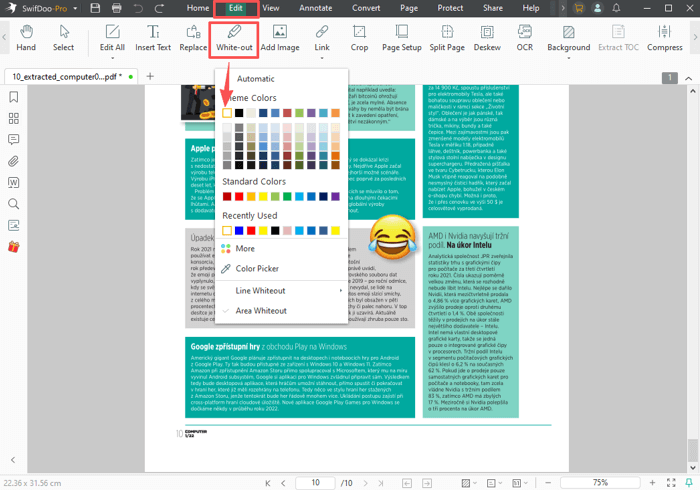Jump to the first page
Image resolution: width=700 pixels, height=491 pixels.
(x=267, y=483)
